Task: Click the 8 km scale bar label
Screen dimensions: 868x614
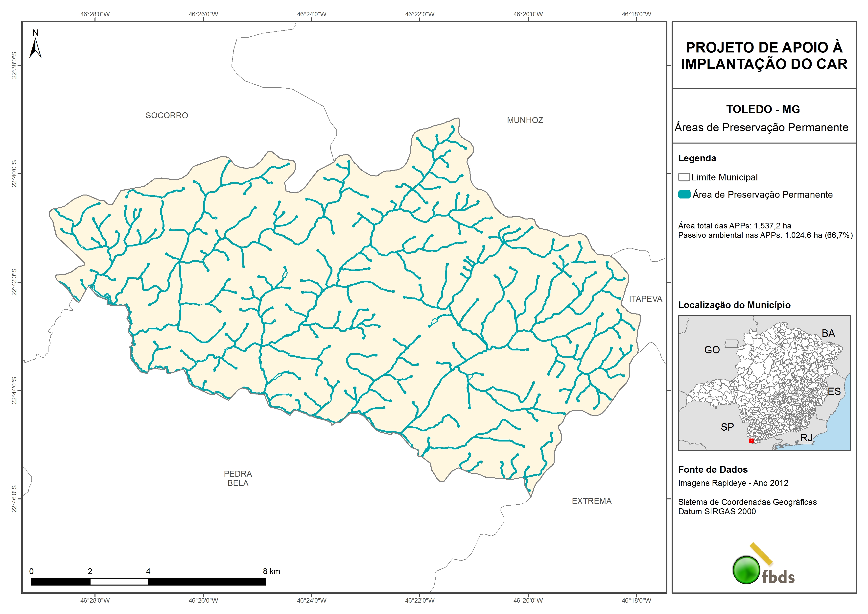Action: point(271,571)
